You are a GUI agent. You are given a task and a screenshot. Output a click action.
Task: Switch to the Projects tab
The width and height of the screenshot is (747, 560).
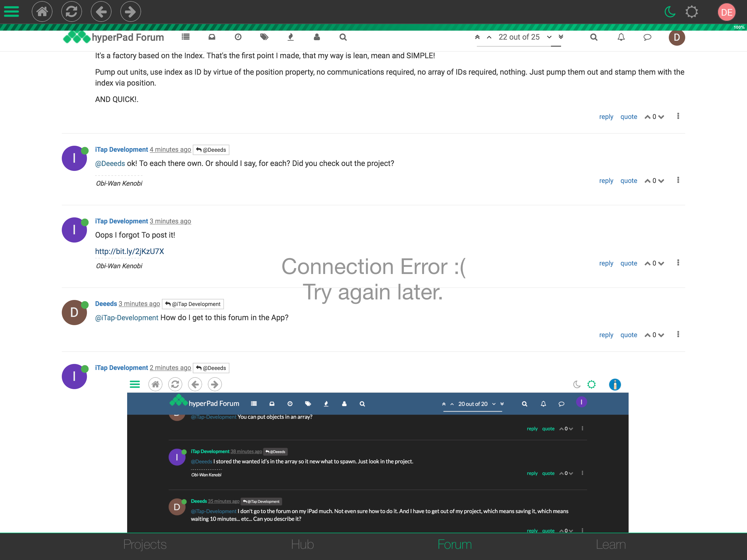(145, 544)
